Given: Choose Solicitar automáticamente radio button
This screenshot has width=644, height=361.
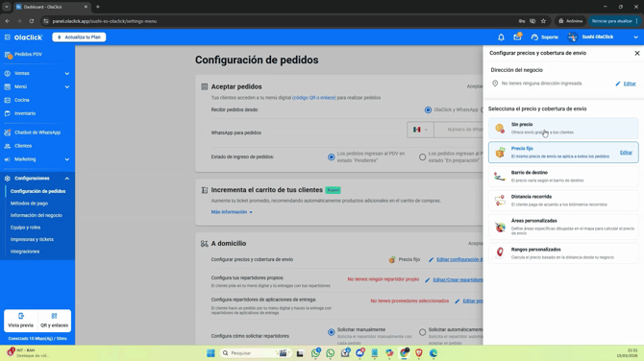Looking at the screenshot, I should pyautogui.click(x=422, y=332).
